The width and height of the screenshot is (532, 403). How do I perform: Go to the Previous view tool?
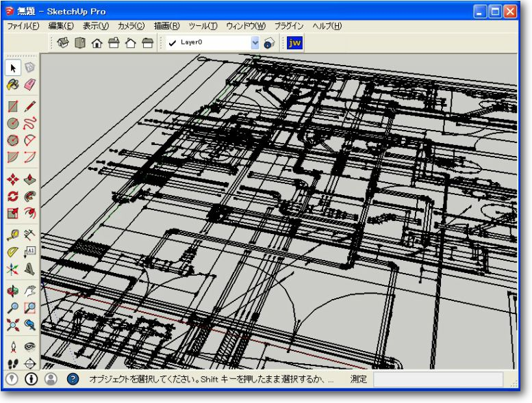(x=30, y=325)
